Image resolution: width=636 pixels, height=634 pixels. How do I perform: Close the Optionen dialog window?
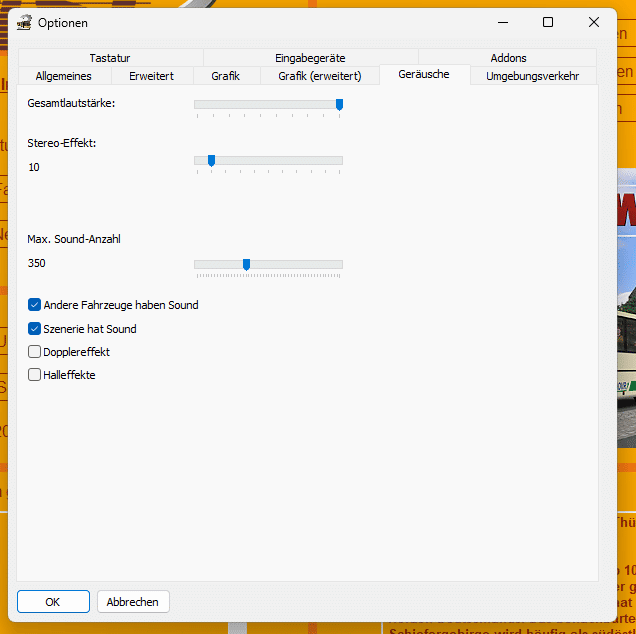(x=594, y=22)
